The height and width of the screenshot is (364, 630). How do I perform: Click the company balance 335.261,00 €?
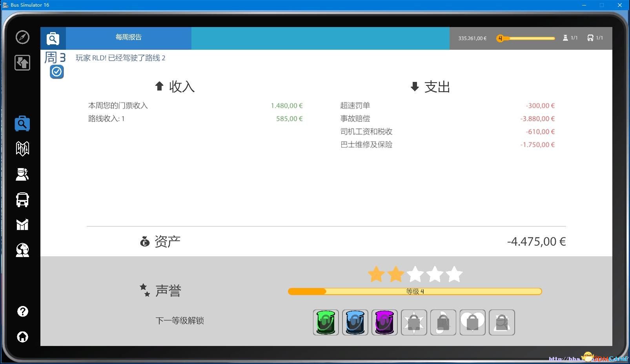472,38
